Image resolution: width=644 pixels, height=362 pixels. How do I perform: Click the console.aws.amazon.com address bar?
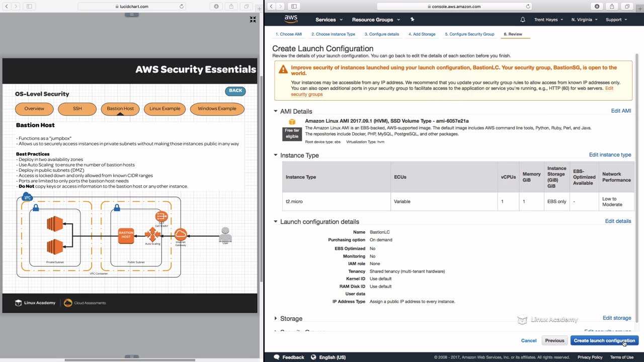pyautogui.click(x=454, y=7)
